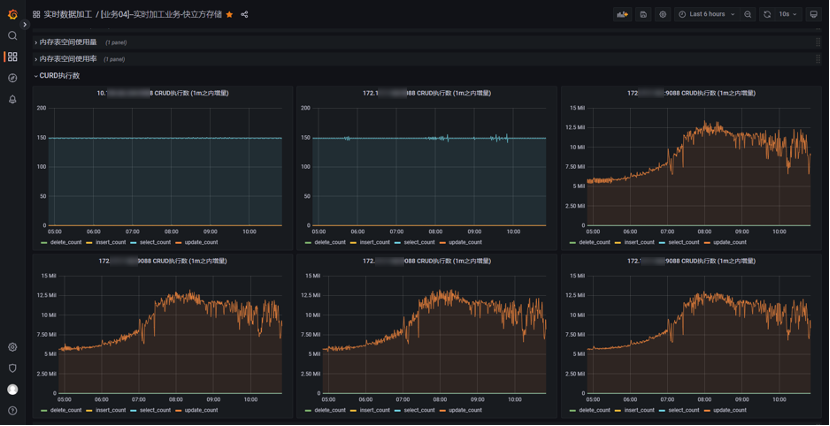Click the Save dashboard icon
The width and height of the screenshot is (830, 426).
click(x=643, y=15)
